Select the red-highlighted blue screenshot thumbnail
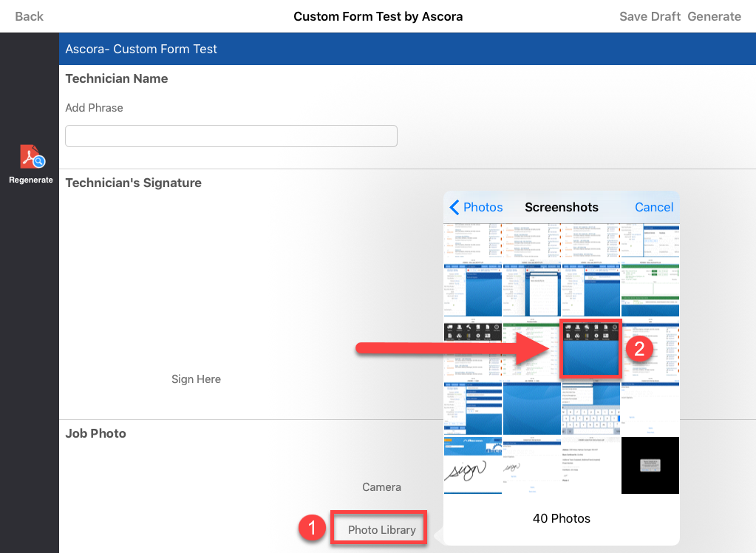756x553 pixels. [591, 349]
